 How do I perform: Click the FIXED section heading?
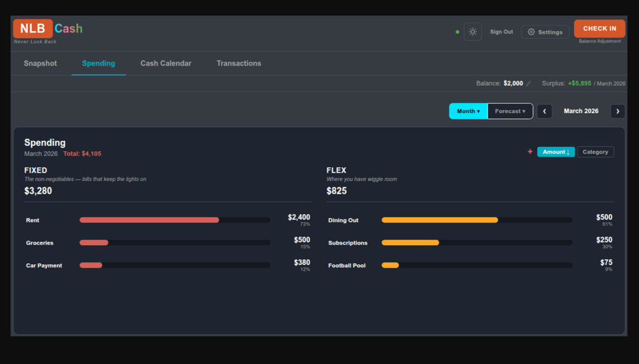click(x=36, y=171)
